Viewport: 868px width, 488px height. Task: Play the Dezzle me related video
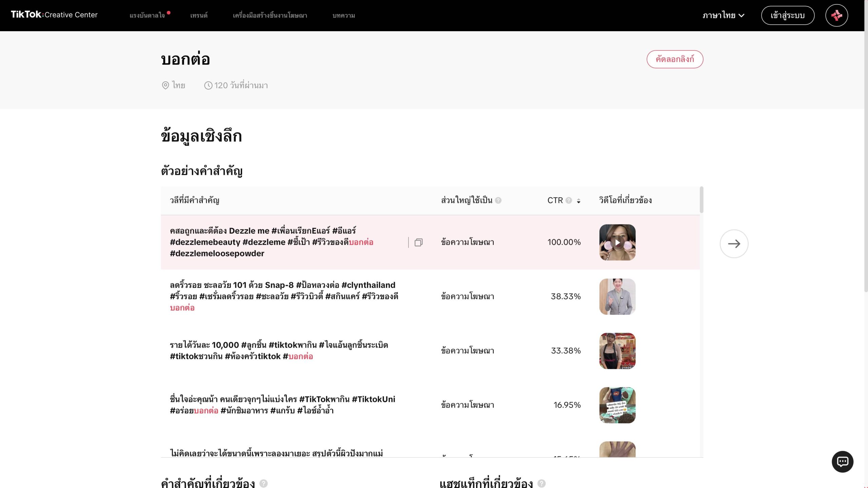click(x=617, y=242)
